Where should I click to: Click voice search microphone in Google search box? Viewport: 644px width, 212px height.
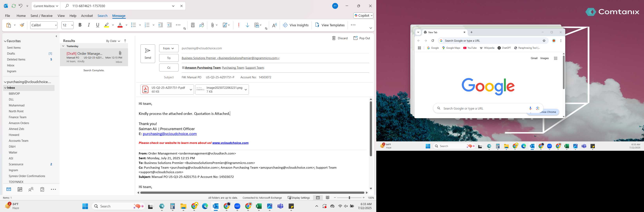pos(530,108)
